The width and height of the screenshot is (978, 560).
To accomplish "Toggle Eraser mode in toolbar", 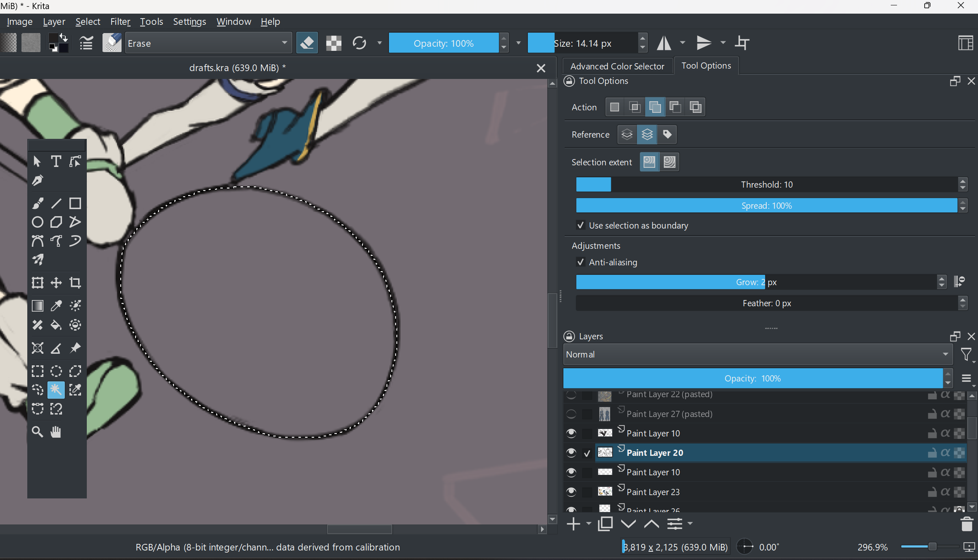I will click(307, 43).
